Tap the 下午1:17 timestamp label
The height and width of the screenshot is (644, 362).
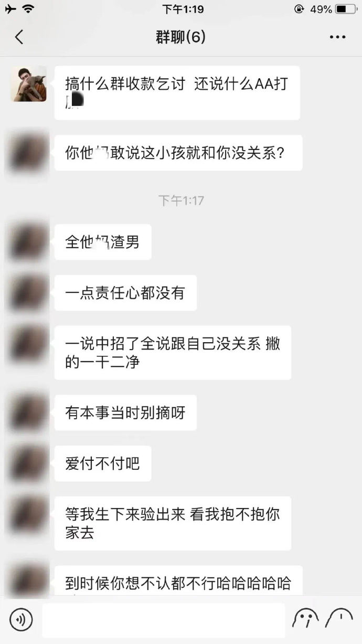pos(181,200)
